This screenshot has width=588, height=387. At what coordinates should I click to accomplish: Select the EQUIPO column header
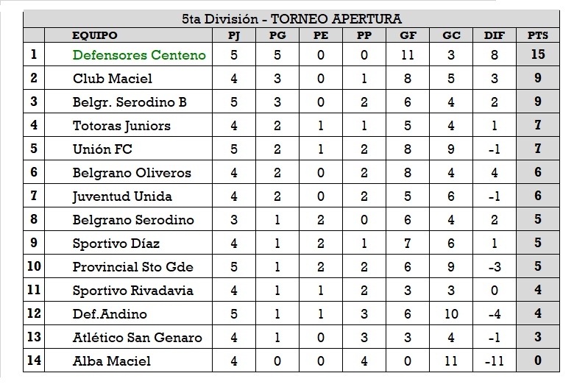(94, 35)
